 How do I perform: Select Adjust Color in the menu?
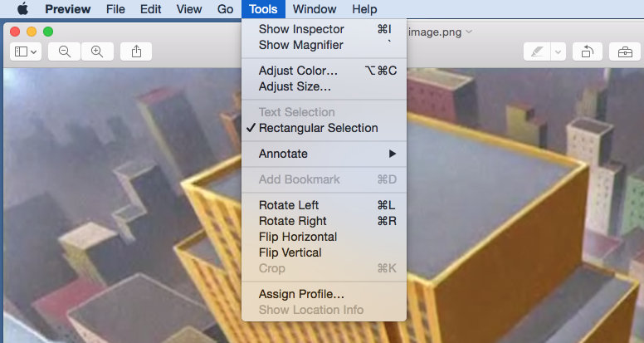298,71
